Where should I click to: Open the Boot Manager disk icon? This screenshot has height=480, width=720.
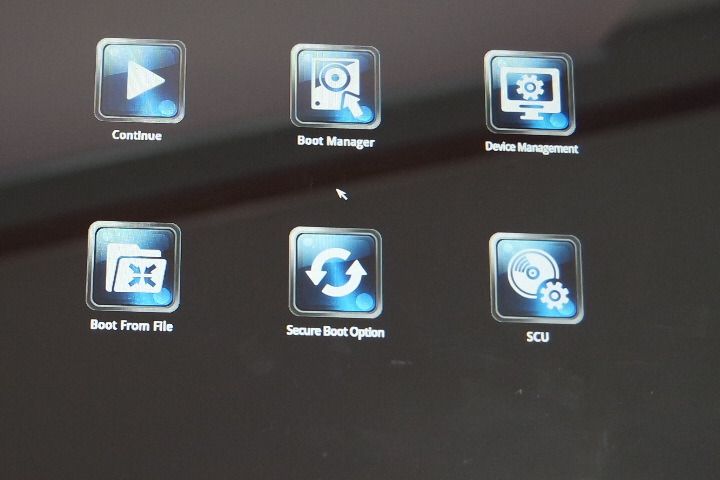pyautogui.click(x=335, y=86)
